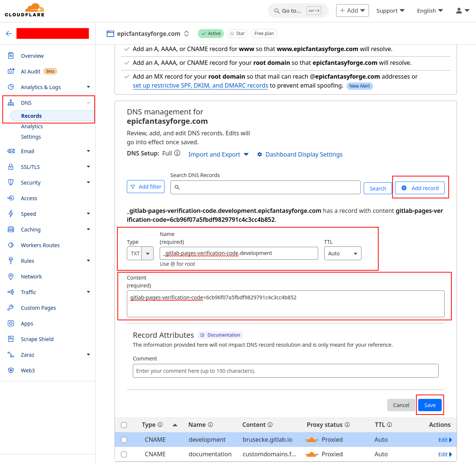Viewport: 476px width, 463px height.
Task: Open the DNS Analytics sidebar item
Action: 32,126
